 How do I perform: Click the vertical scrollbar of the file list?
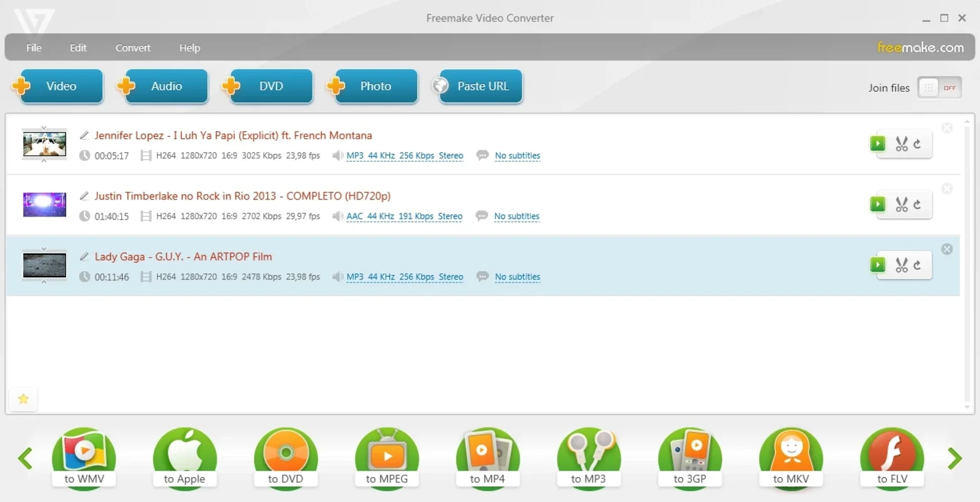(968, 264)
